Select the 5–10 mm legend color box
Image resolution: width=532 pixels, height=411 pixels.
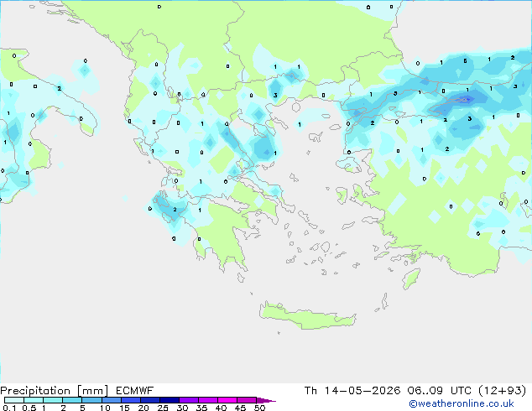[91, 400]
